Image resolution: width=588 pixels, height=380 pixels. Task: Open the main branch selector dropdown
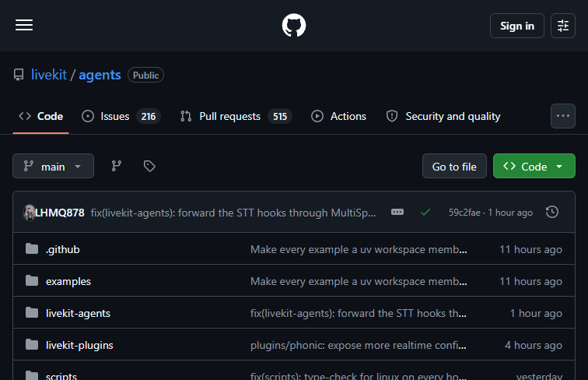click(53, 166)
